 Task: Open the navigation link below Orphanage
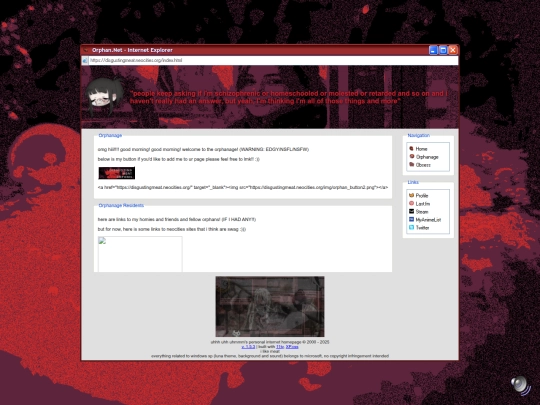click(x=423, y=165)
